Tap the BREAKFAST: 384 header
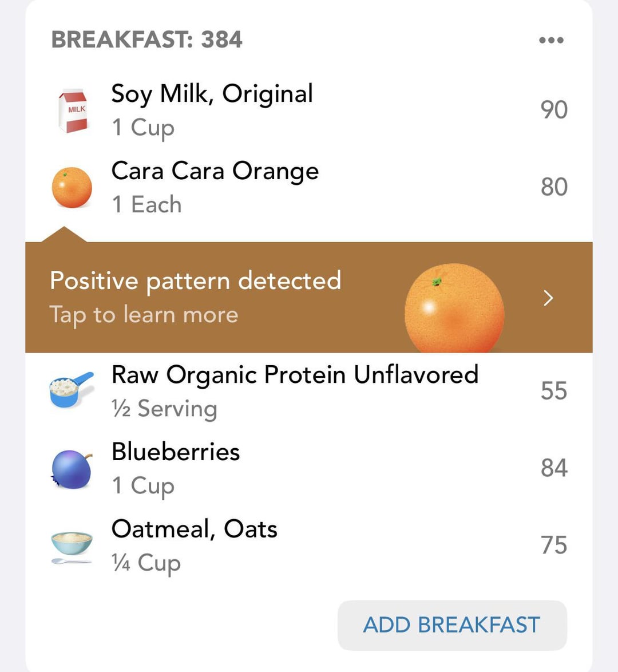This screenshot has width=618, height=672. 146,39
